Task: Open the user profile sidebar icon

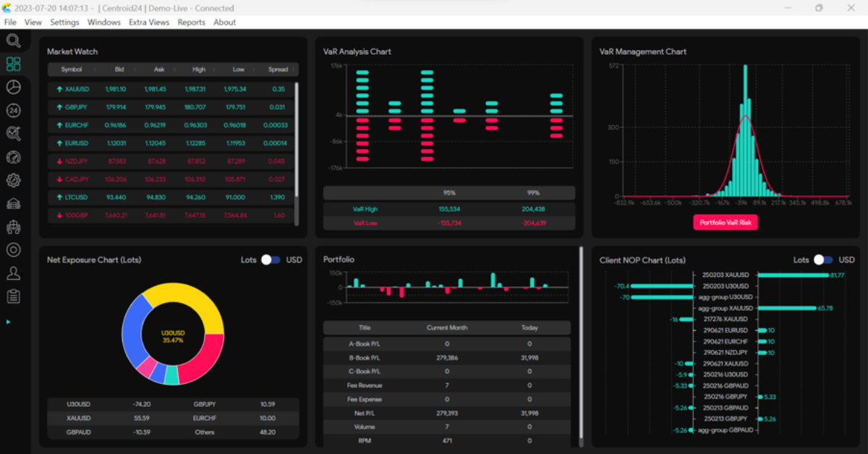Action: pyautogui.click(x=13, y=273)
